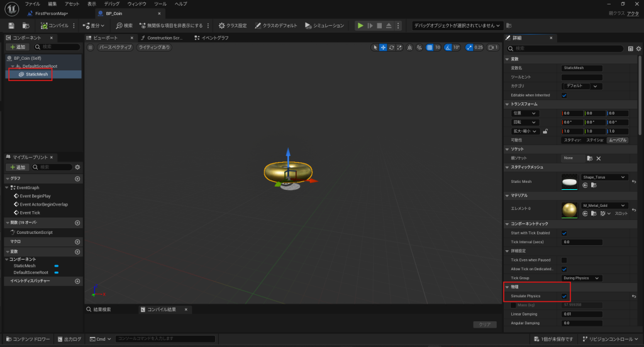Enable Tick Even when Paused checkbox
This screenshot has width=644, height=347.
(x=564, y=260)
